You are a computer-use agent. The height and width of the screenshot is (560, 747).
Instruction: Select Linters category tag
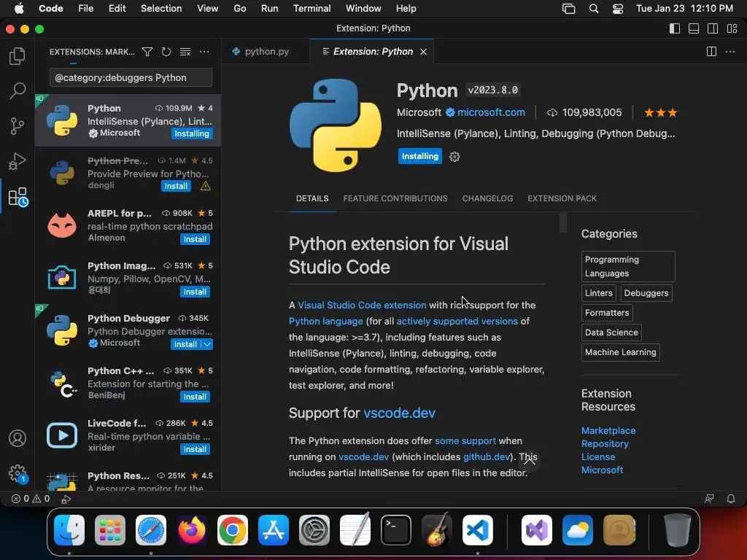point(598,293)
